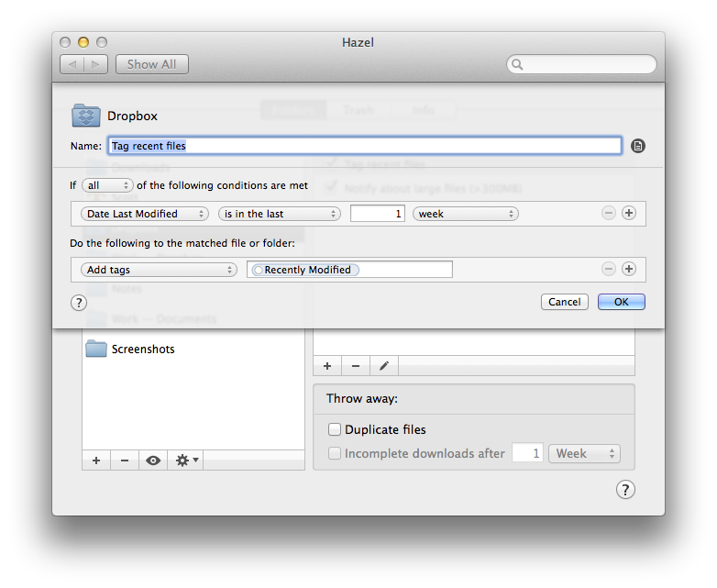Click the incomplete downloads number field
Image resolution: width=717 pixels, height=588 pixels.
click(x=527, y=453)
